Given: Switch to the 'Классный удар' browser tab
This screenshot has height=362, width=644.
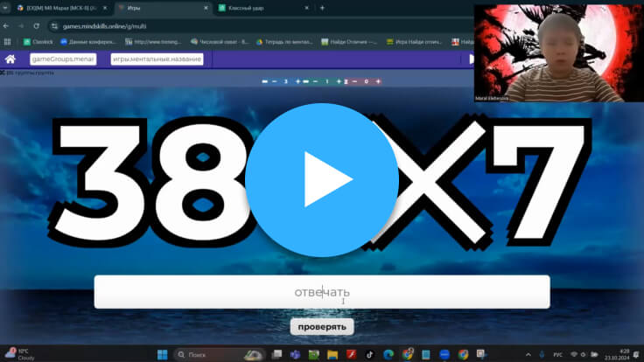Looking at the screenshot, I should [259, 8].
